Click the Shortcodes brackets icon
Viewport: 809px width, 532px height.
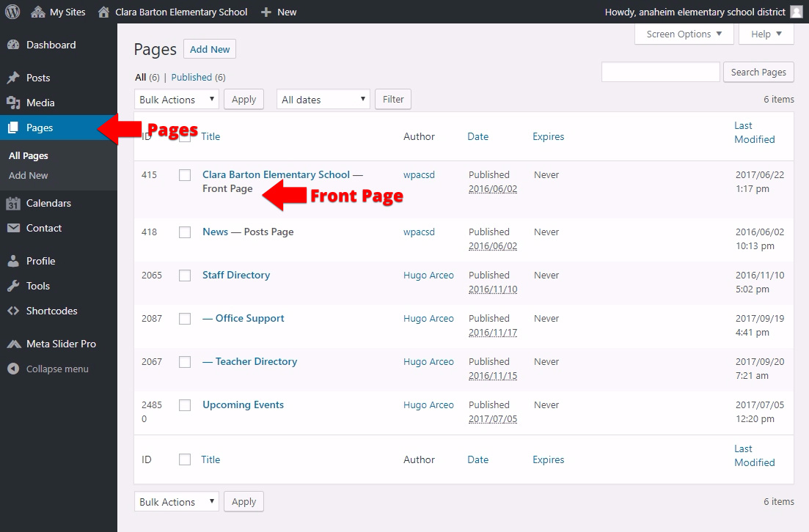13,311
